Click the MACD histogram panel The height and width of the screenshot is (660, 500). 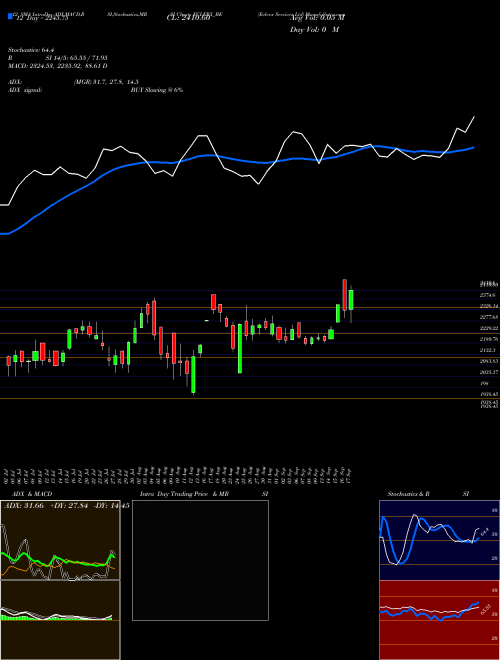pos(60,620)
